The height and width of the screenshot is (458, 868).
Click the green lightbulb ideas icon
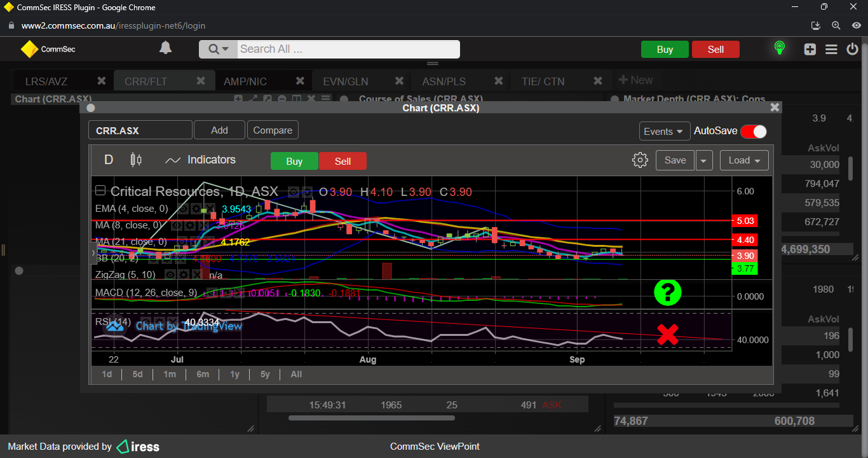[779, 48]
